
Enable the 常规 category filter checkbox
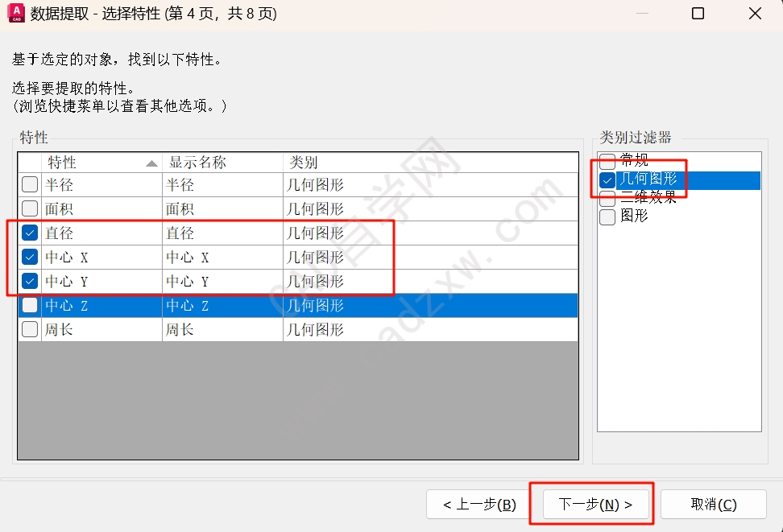coord(607,161)
